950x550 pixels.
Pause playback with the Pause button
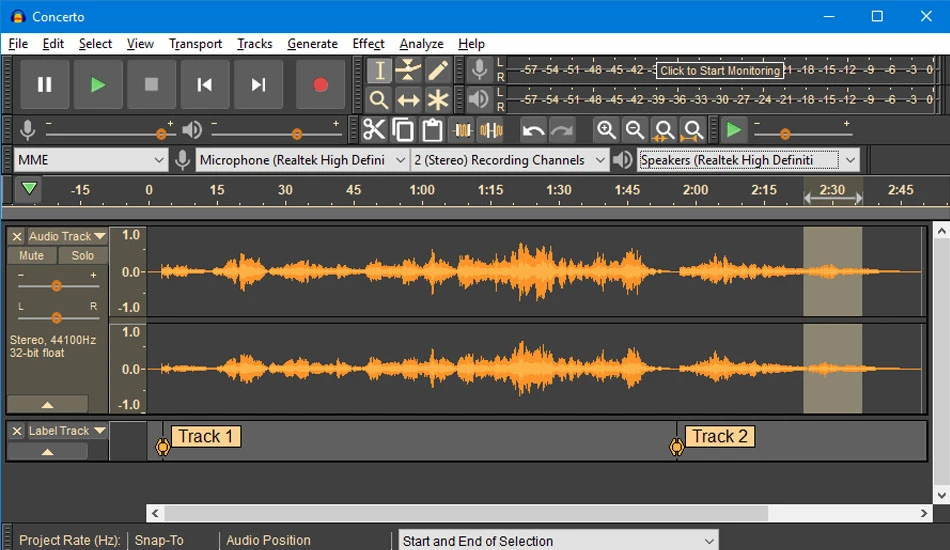44,84
